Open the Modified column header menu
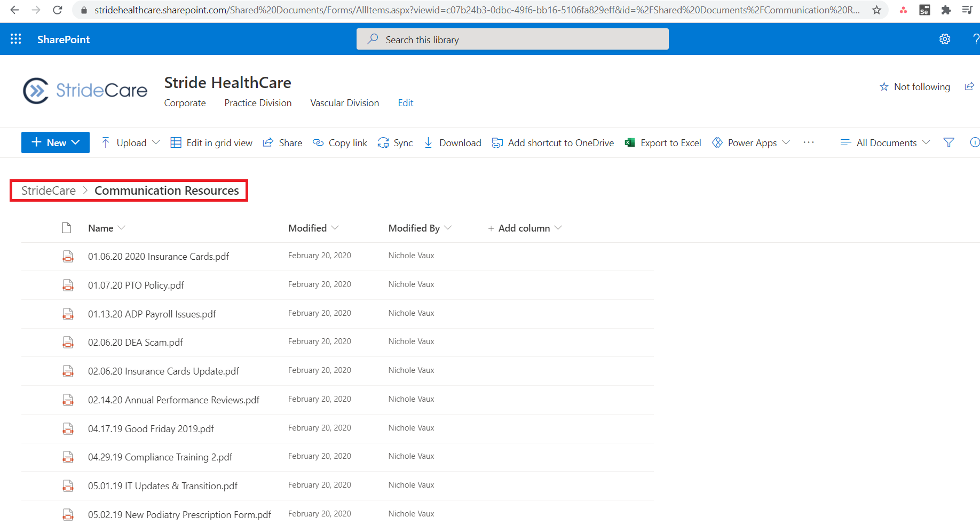 (x=313, y=228)
